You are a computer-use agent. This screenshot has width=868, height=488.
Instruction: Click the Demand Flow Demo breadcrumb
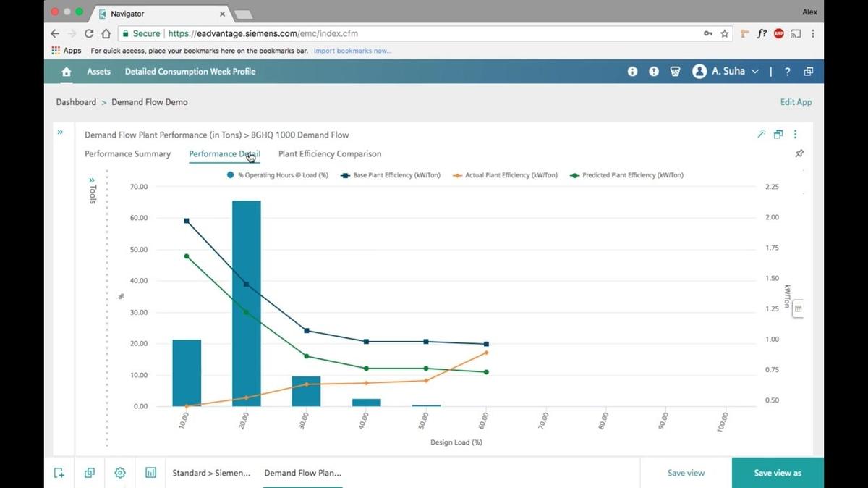pos(150,102)
